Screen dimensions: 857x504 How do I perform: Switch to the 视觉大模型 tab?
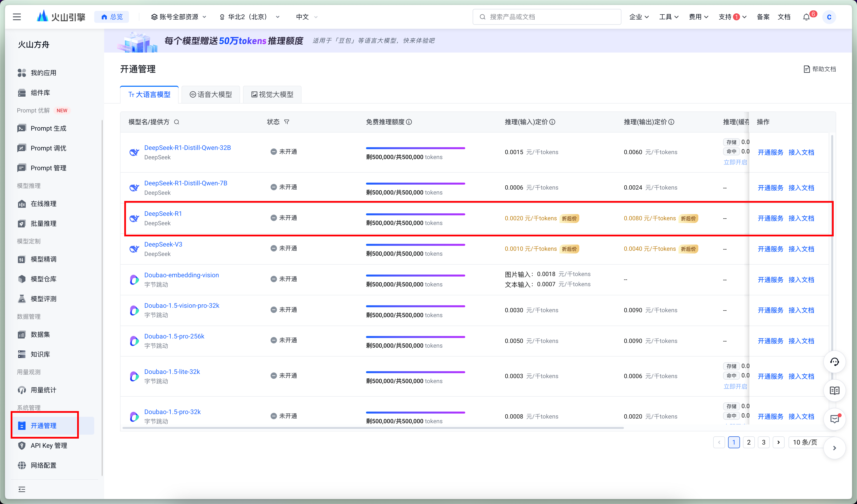click(272, 94)
